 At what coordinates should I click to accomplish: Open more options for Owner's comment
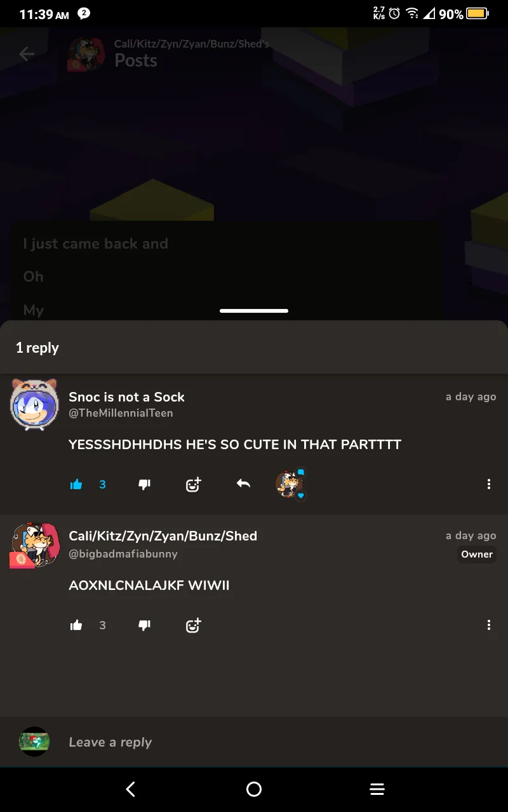pyautogui.click(x=488, y=625)
